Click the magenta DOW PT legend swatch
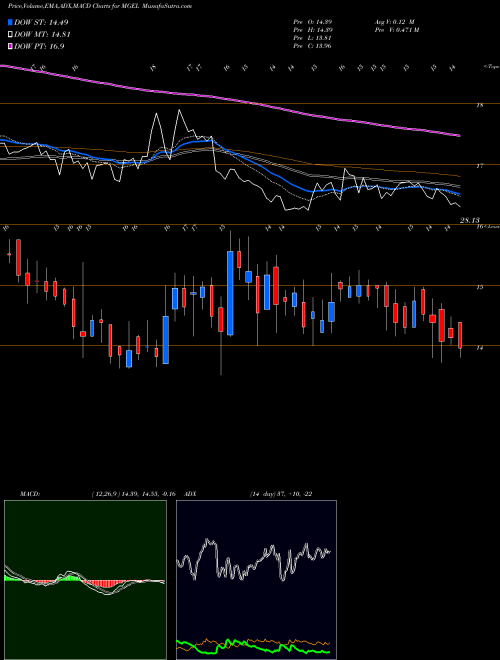This screenshot has width=500, height=660. pos(10,46)
